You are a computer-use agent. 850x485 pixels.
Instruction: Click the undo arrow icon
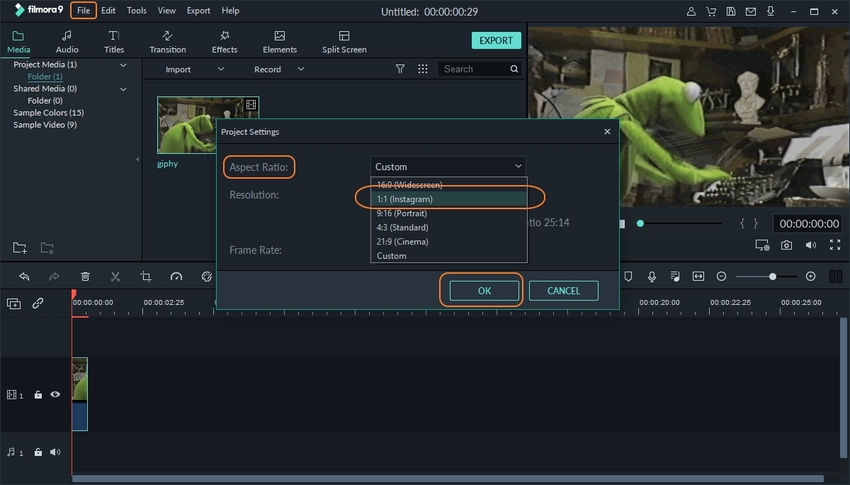tap(24, 276)
